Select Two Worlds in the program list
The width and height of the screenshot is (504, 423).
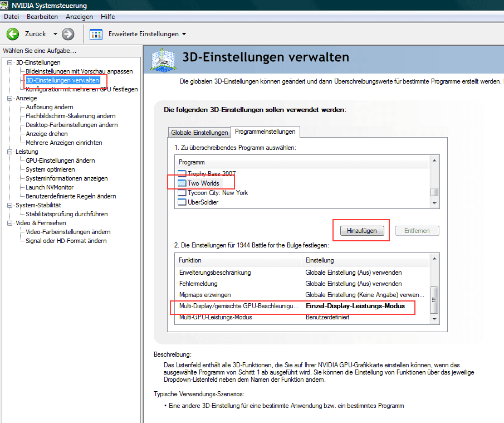203,183
